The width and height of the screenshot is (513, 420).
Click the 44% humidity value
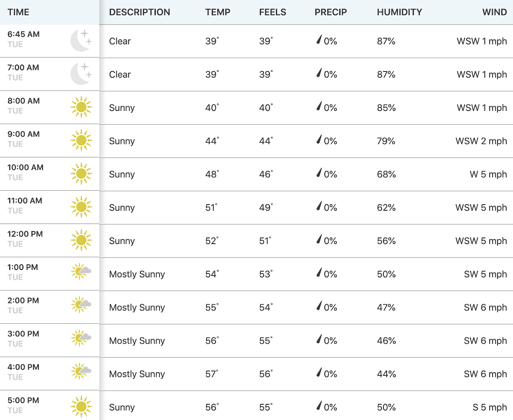[386, 374]
